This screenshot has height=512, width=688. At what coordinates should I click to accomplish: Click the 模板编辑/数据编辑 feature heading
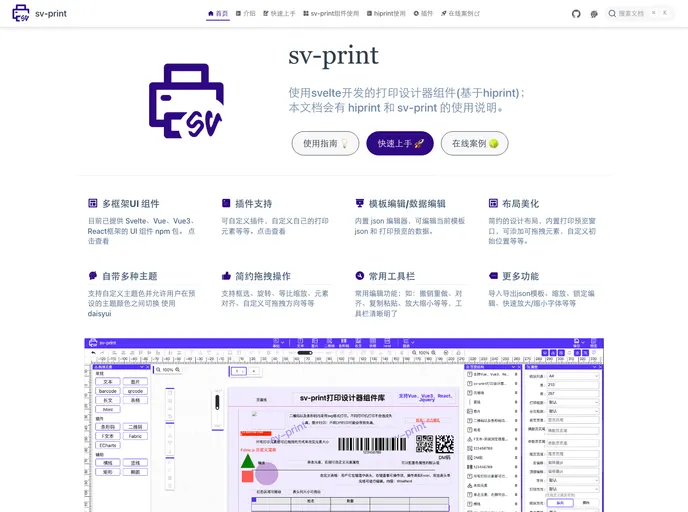[407, 204]
